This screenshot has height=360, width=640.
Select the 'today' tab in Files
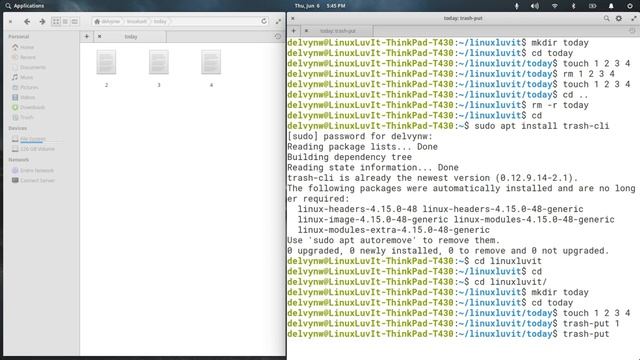click(131, 36)
